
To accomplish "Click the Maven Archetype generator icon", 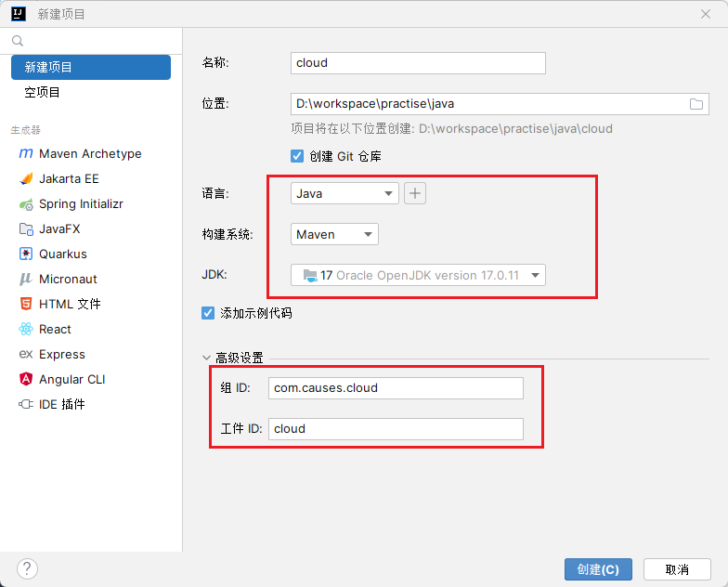I will click(x=25, y=153).
